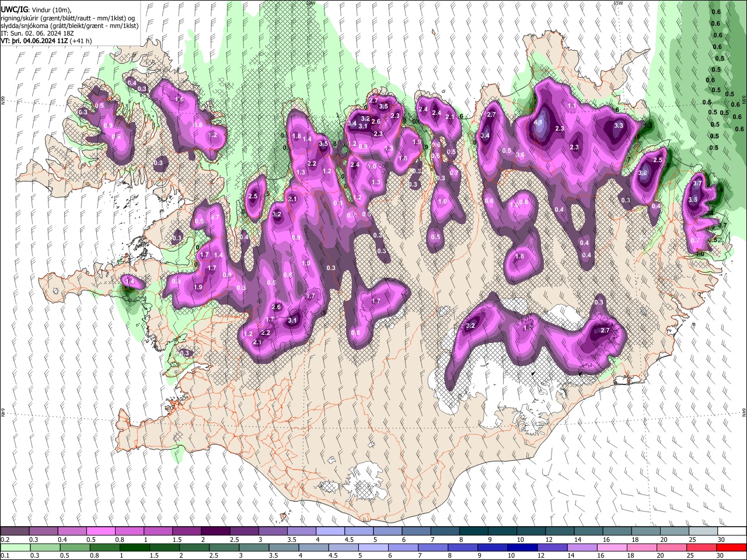The image size is (747, 560).
Task: Click the '15W' longitude label at the top edge
Action: 618,3
